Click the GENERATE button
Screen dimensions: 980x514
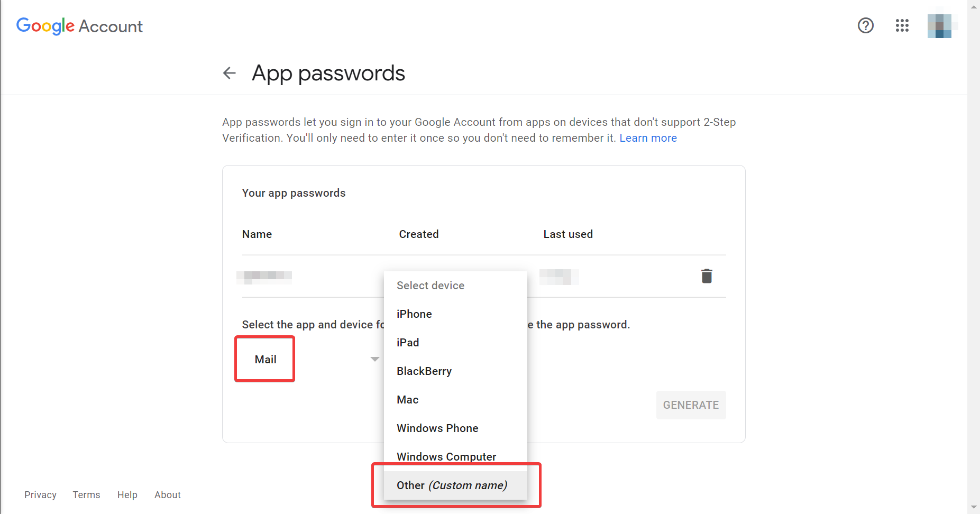coord(691,405)
